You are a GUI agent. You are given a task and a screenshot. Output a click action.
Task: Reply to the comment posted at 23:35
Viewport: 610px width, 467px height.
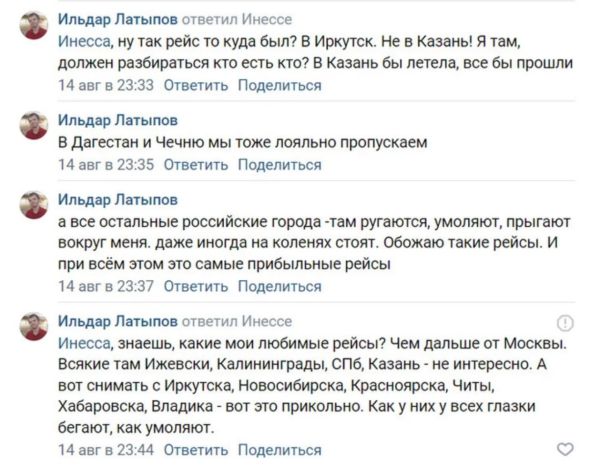pyautogui.click(x=195, y=164)
